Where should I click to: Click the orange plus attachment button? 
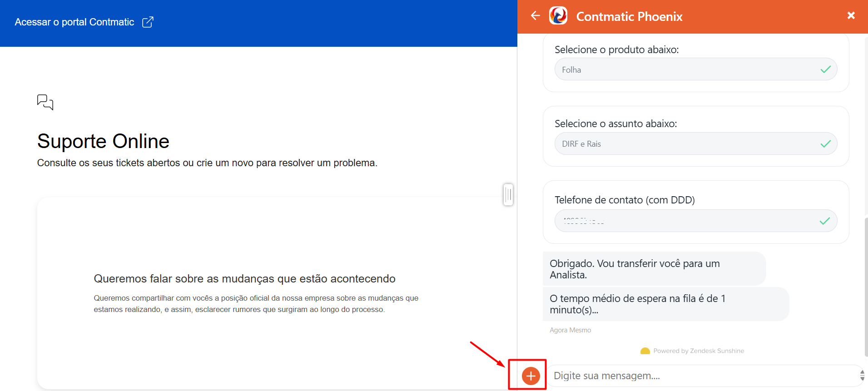[531, 376]
